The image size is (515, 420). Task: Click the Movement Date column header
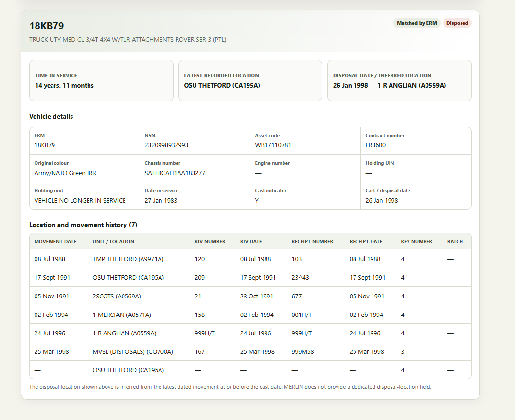click(x=55, y=242)
